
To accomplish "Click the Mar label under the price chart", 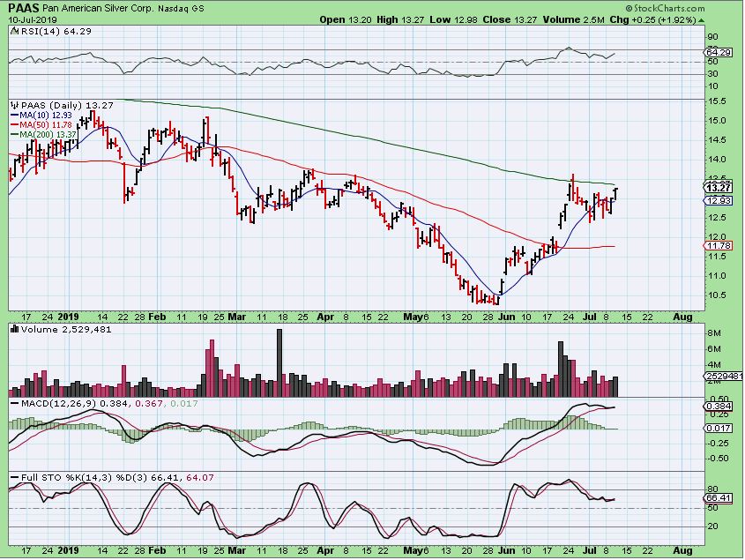I will click(x=236, y=317).
